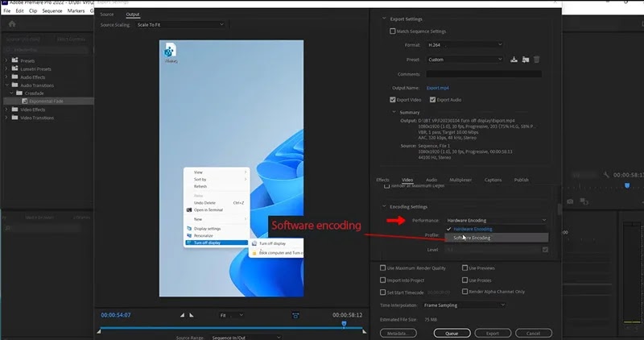The image size is (644, 340).
Task: Open the Fit zoom level dropdown
Action: 232,315
